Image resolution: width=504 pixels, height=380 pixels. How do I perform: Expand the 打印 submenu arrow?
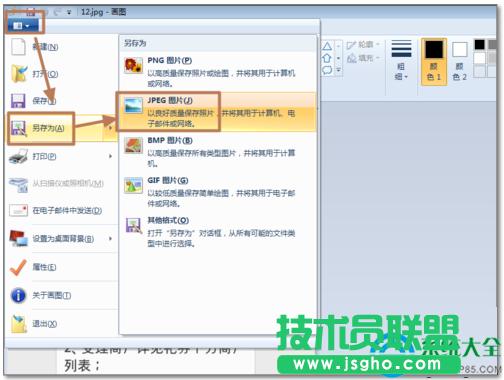tap(110, 156)
